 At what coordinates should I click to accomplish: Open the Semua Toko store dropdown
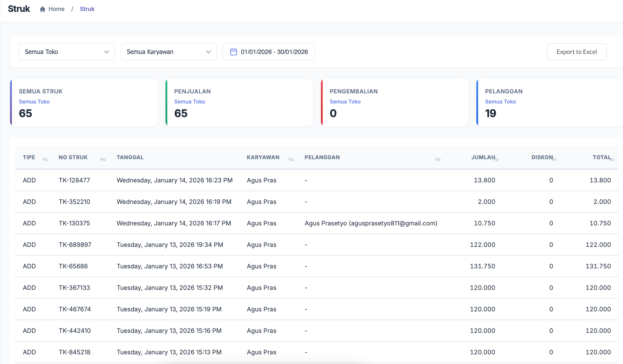pos(67,52)
